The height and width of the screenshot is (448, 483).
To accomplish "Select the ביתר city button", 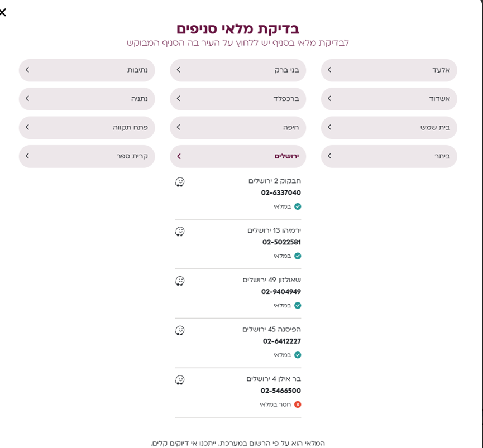I will pyautogui.click(x=389, y=156).
